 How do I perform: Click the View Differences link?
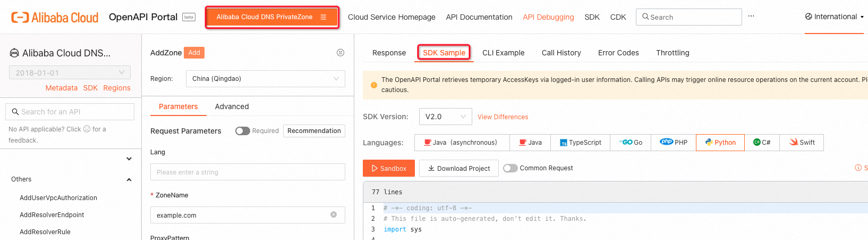503,117
